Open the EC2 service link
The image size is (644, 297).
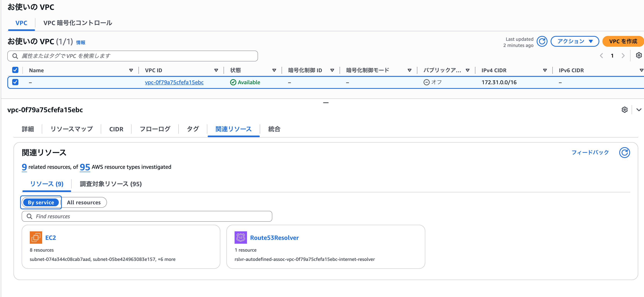click(x=50, y=238)
